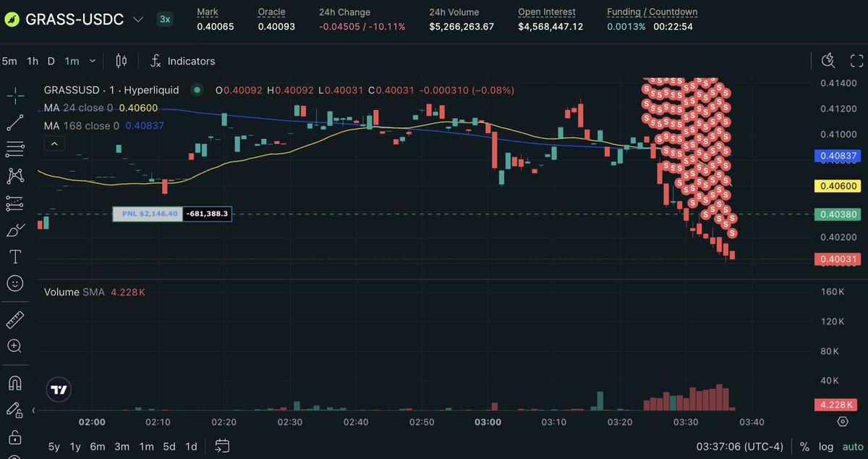This screenshot has height=459, width=868.
Task: Switch to the 1h timeframe
Action: 33,61
